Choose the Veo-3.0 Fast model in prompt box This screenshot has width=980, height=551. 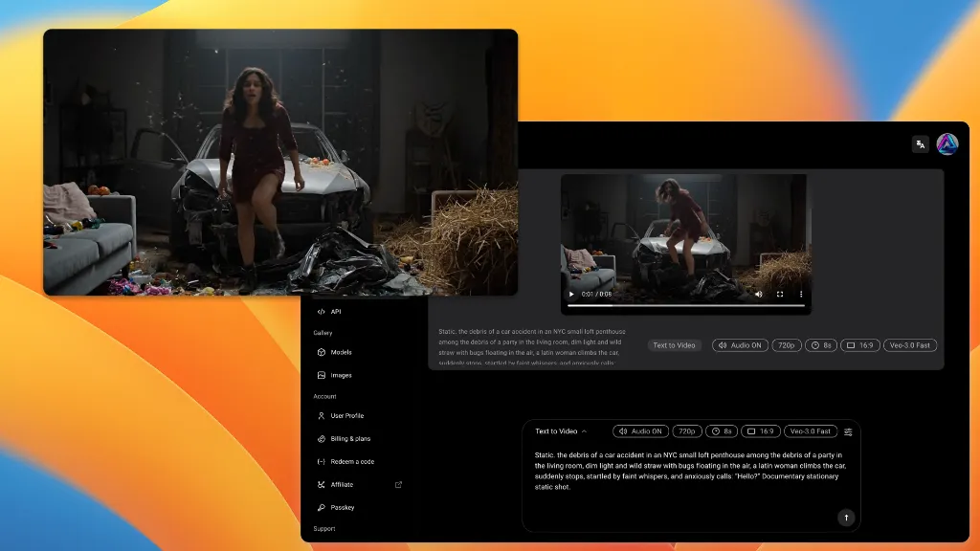[x=810, y=431]
